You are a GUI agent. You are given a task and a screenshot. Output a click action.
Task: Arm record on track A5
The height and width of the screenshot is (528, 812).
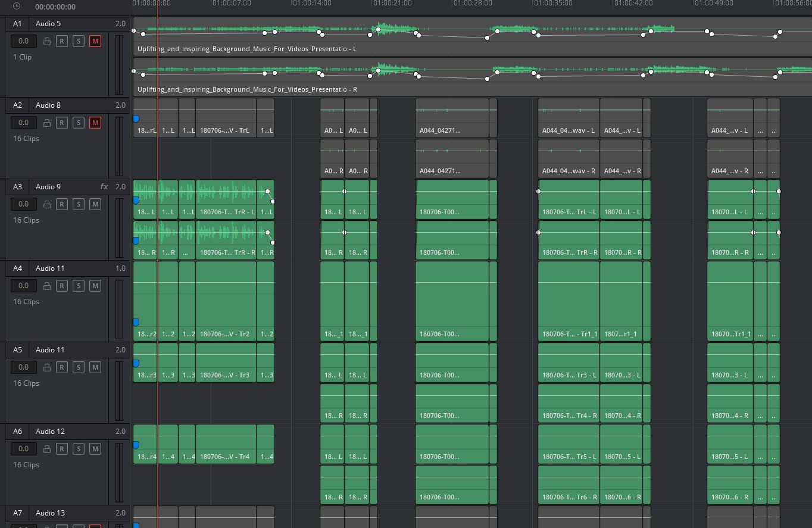point(61,367)
